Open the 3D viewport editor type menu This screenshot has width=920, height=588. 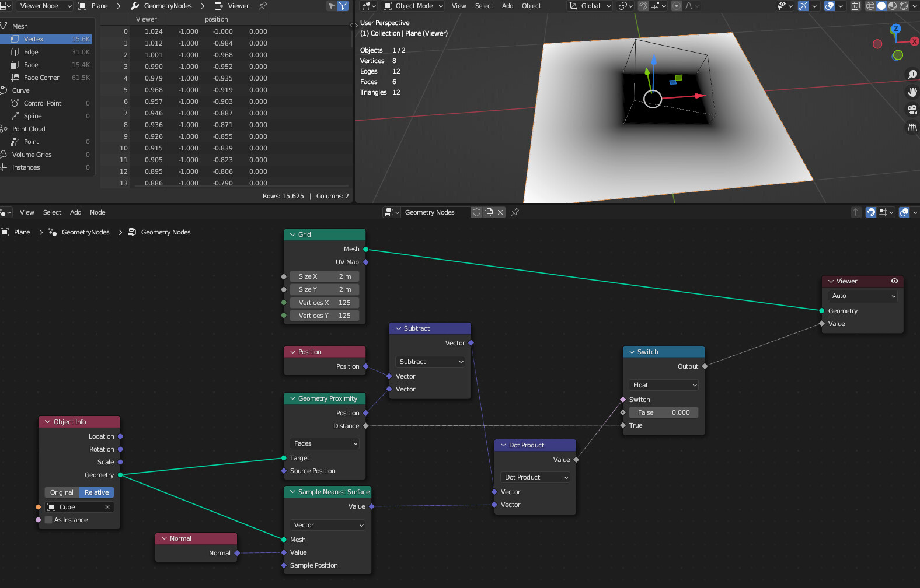click(368, 6)
